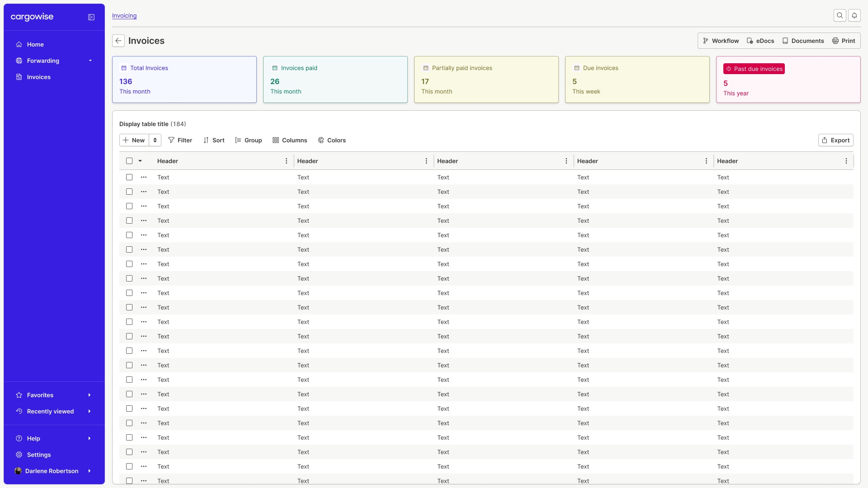The image size is (868, 488).
Task: Open the New button options stepper
Action: tap(155, 140)
